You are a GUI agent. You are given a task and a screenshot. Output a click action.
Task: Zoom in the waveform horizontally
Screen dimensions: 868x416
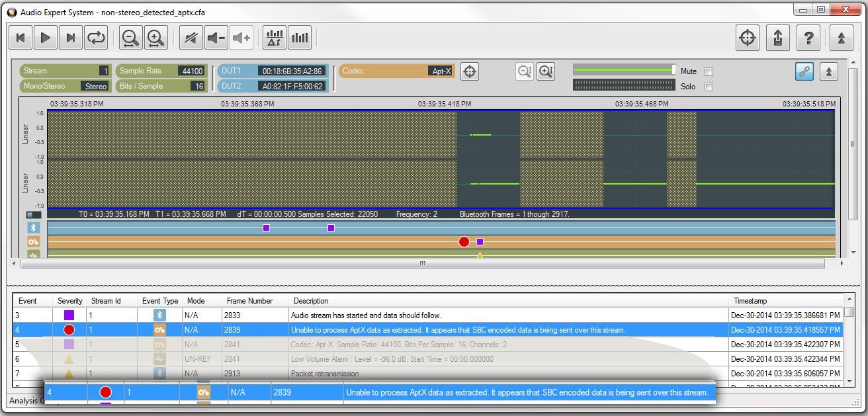[x=155, y=38]
